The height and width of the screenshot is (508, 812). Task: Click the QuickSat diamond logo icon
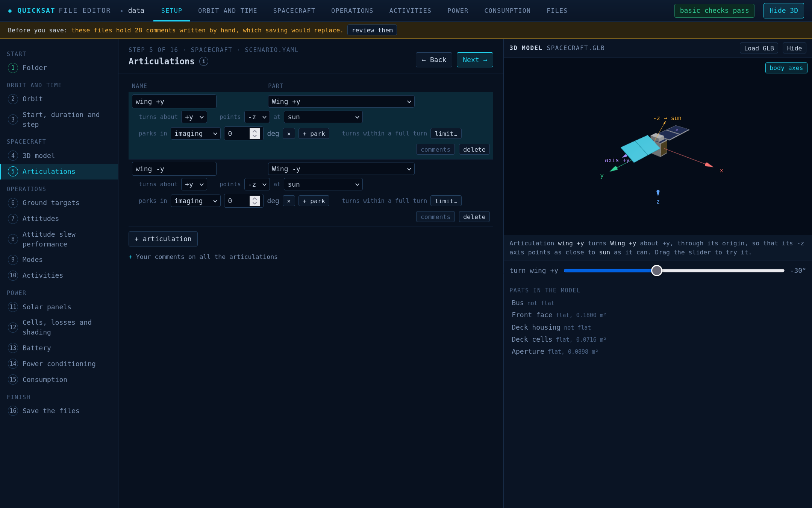[x=10, y=11]
